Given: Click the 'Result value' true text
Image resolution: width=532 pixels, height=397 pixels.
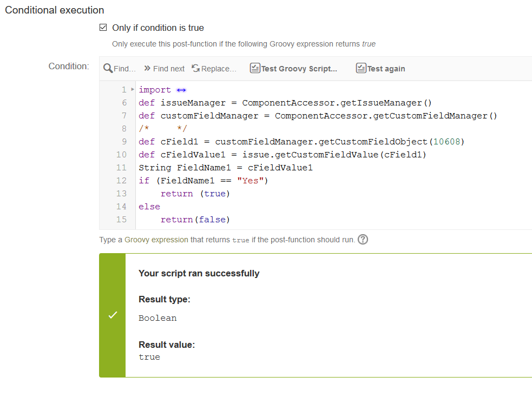Looking at the screenshot, I should (x=149, y=357).
